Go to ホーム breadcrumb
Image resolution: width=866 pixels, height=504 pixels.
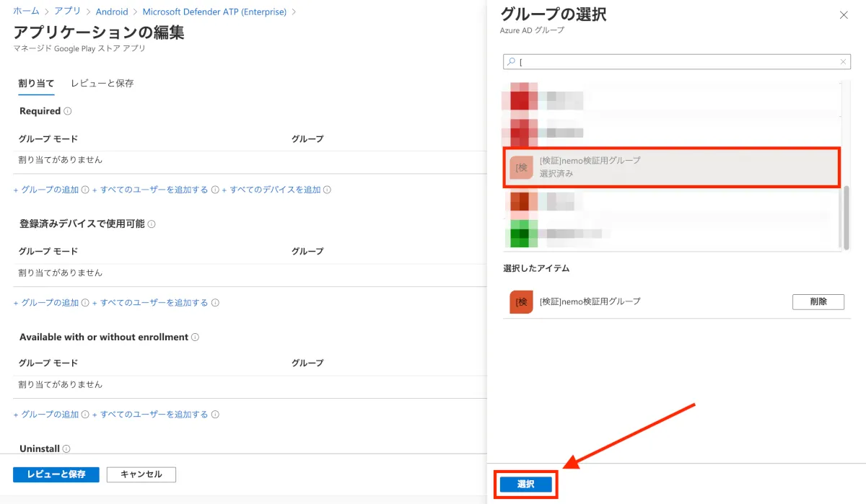26,12
